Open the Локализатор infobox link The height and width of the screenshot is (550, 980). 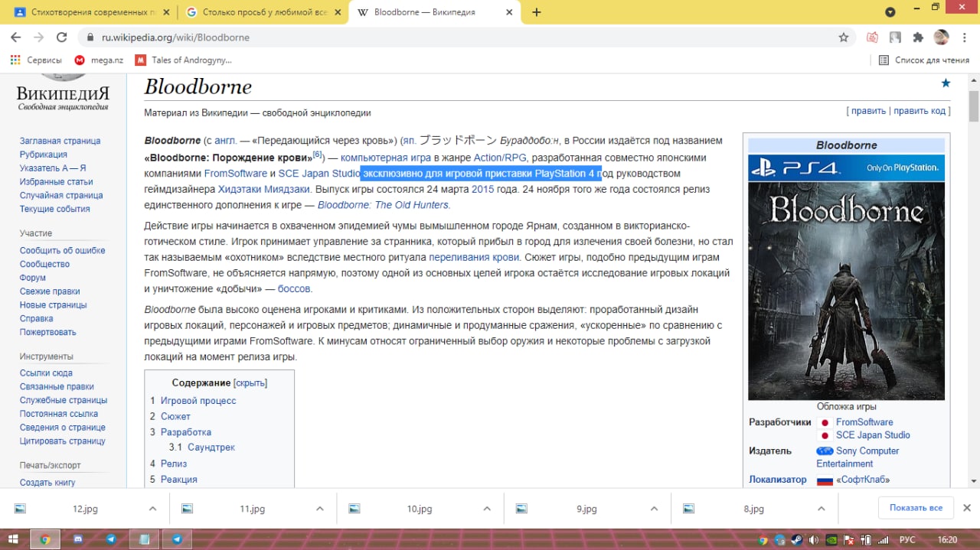[777, 480]
